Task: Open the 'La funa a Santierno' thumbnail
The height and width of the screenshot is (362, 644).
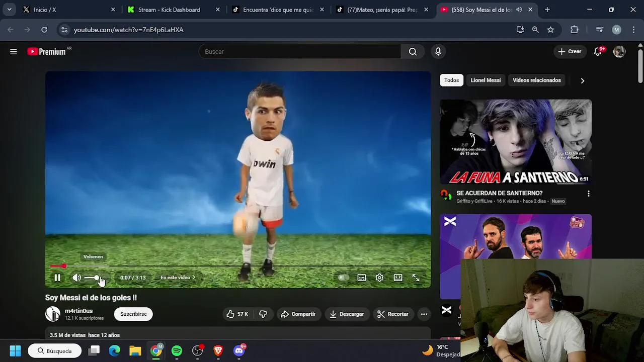Action: tap(516, 142)
